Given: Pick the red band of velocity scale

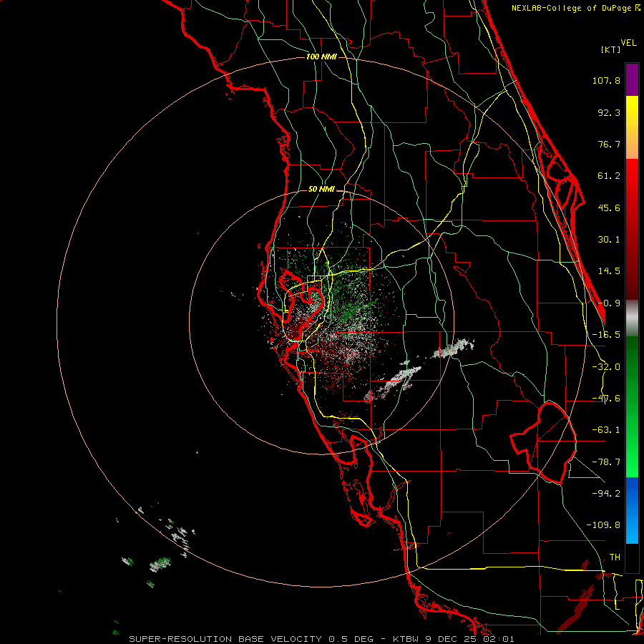Looking at the screenshot, I should (632, 229).
